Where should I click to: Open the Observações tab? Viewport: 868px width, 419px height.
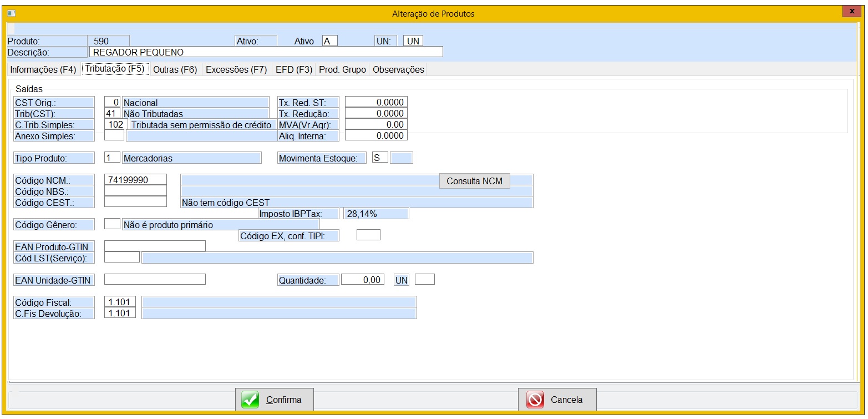(398, 70)
